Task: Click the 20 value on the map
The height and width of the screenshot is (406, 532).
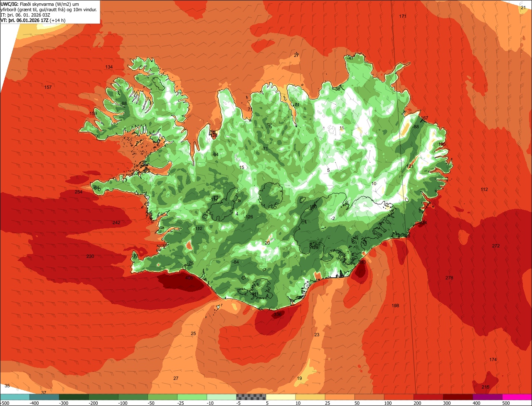Action: [267, 243]
